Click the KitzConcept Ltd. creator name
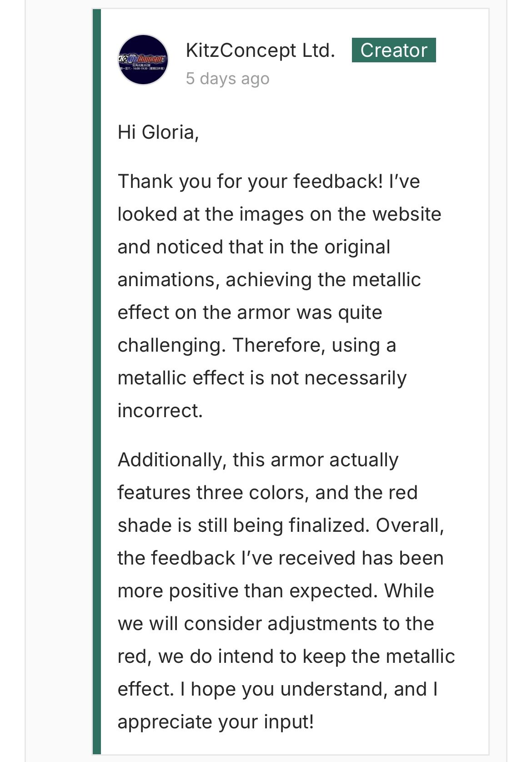Viewport: 532px width, 762px height. 261,50
